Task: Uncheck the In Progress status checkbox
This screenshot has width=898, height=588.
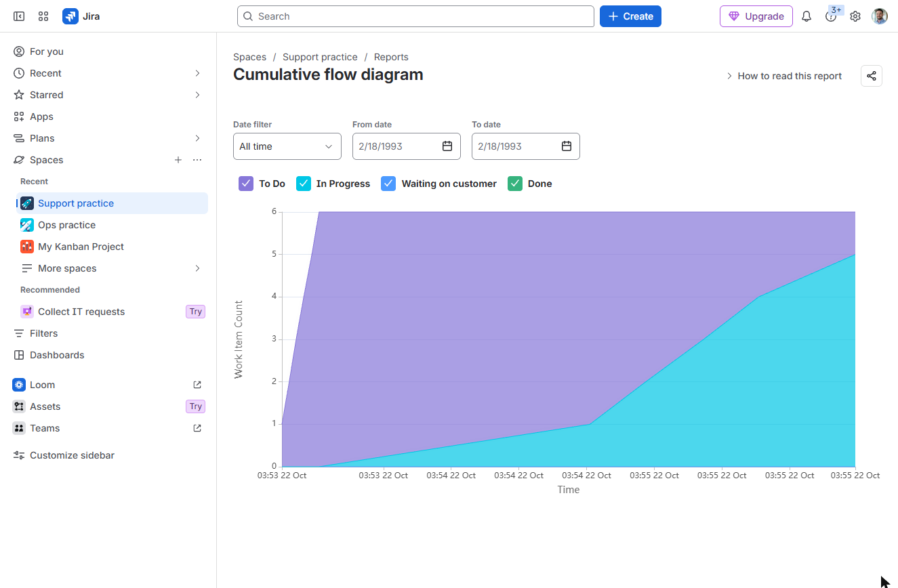Action: point(304,184)
